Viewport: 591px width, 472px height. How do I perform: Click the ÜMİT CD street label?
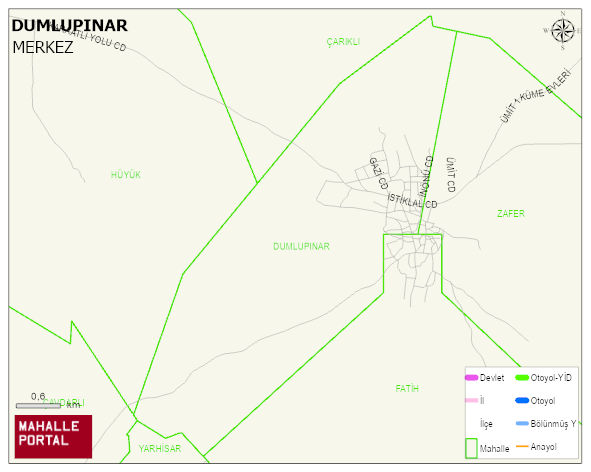click(451, 175)
